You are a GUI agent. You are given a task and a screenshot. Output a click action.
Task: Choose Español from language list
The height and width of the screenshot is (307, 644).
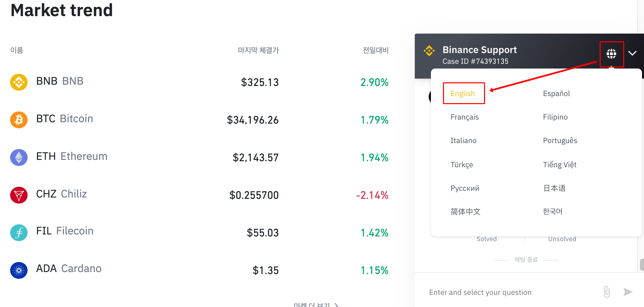[556, 93]
